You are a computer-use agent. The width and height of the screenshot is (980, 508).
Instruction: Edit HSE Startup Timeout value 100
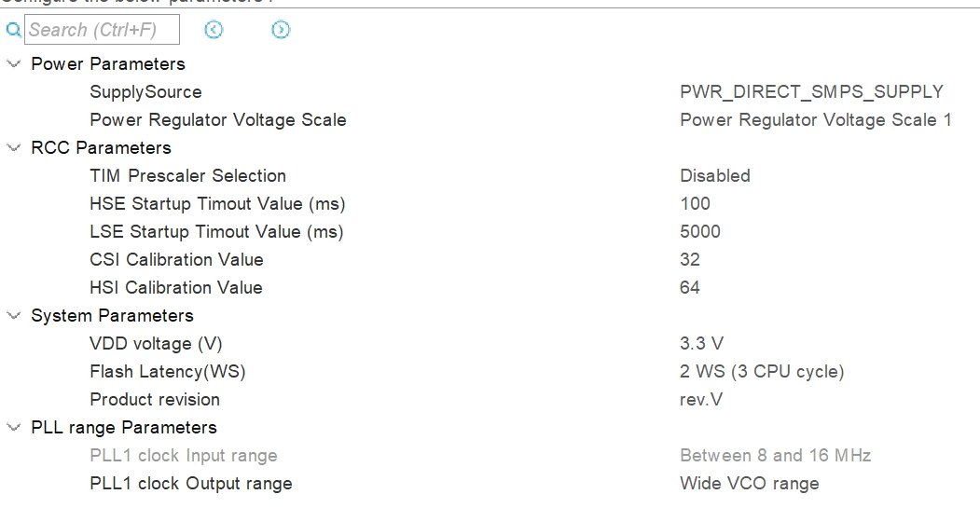[695, 204]
